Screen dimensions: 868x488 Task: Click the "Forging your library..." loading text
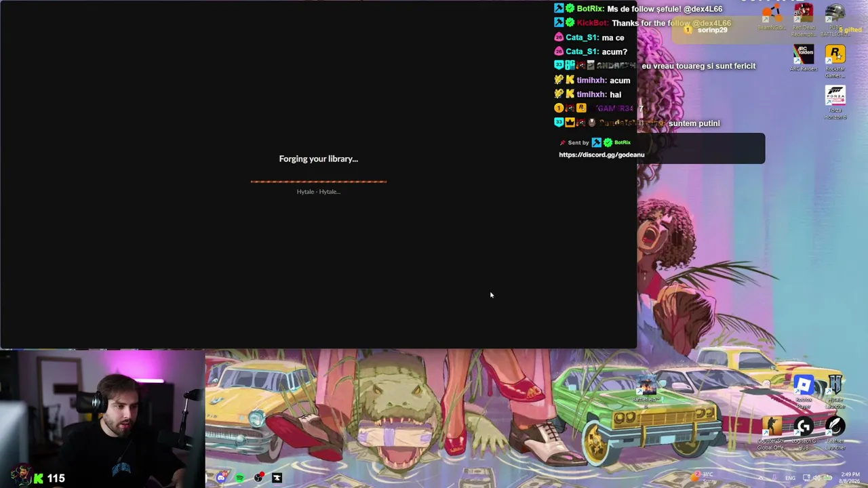click(319, 159)
